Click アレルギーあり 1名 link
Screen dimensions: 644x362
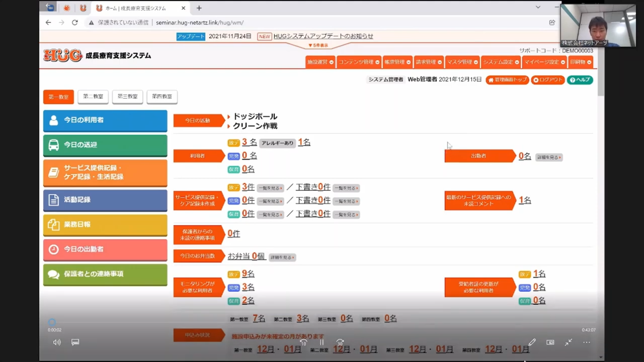(x=304, y=142)
